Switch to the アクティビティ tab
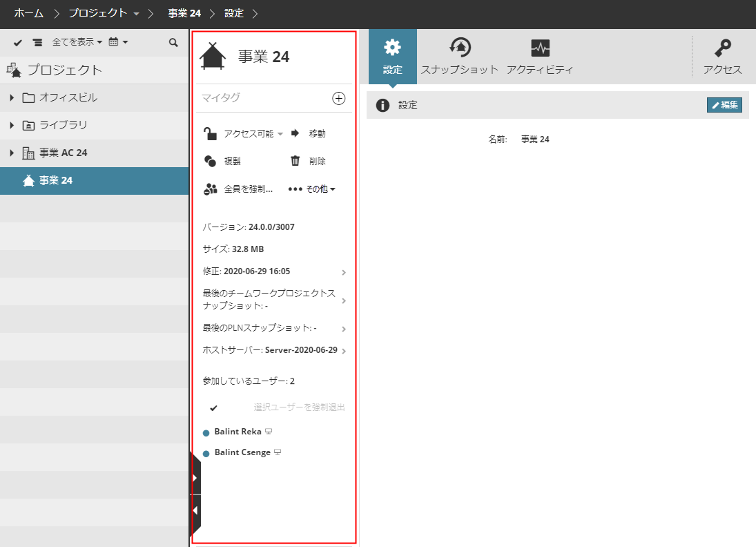The width and height of the screenshot is (756, 547). tap(539, 57)
